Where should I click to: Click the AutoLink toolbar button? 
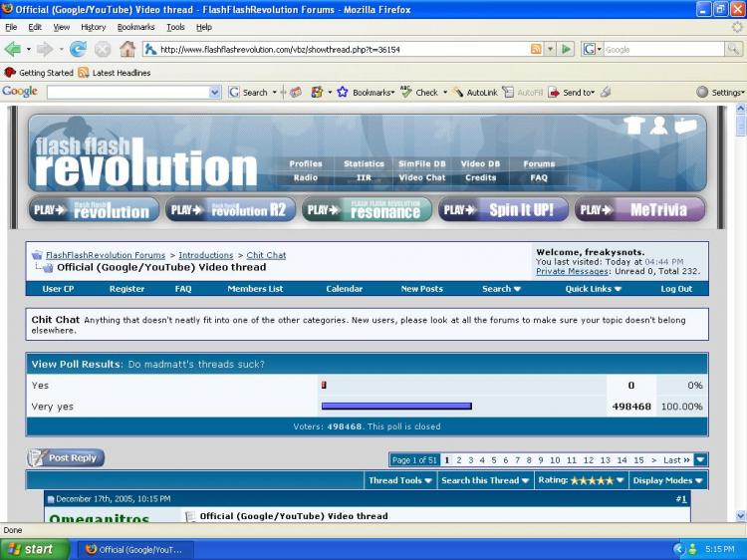[x=475, y=93]
